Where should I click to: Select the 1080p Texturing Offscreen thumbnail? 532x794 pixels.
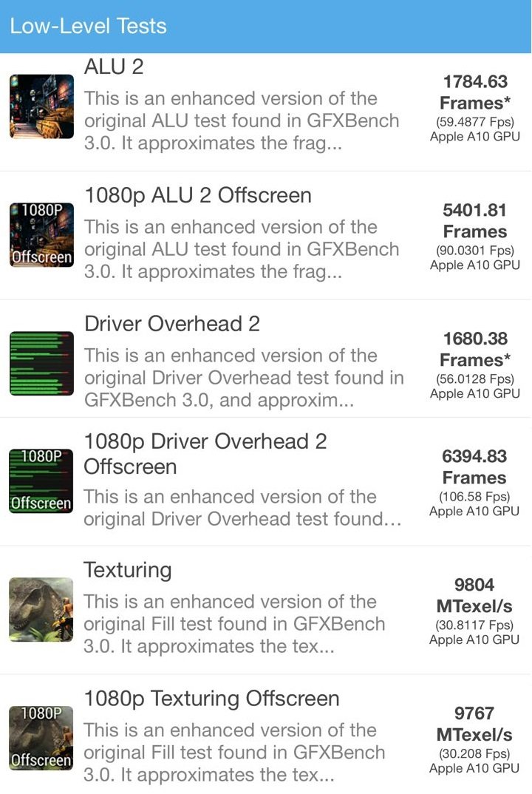pyautogui.click(x=41, y=739)
